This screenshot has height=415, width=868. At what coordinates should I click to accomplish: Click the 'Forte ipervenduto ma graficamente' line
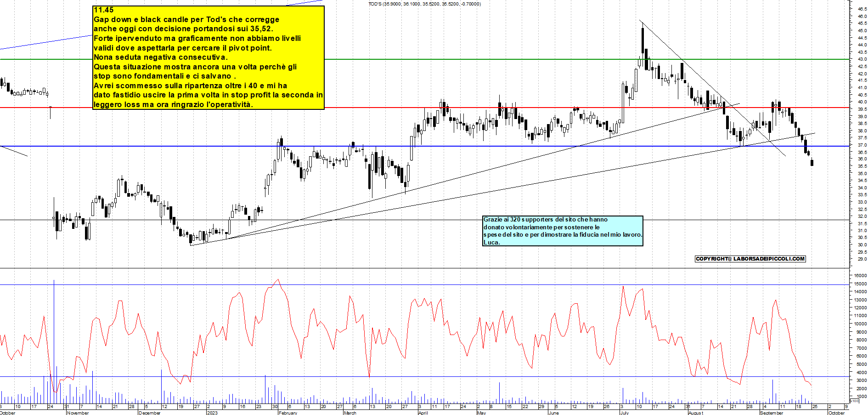(x=197, y=38)
